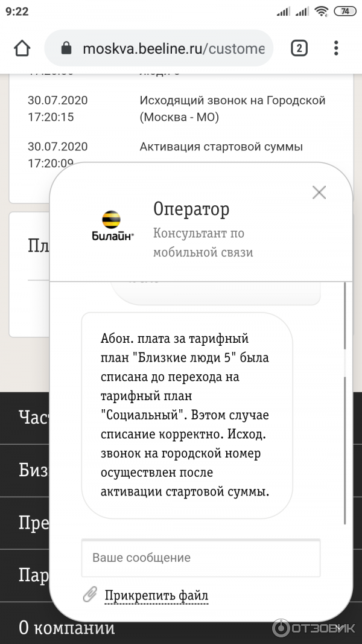Image resolution: width=362 pixels, height=644 pixels.
Task: Click the "Прикрепить файл" link
Action: click(156, 596)
